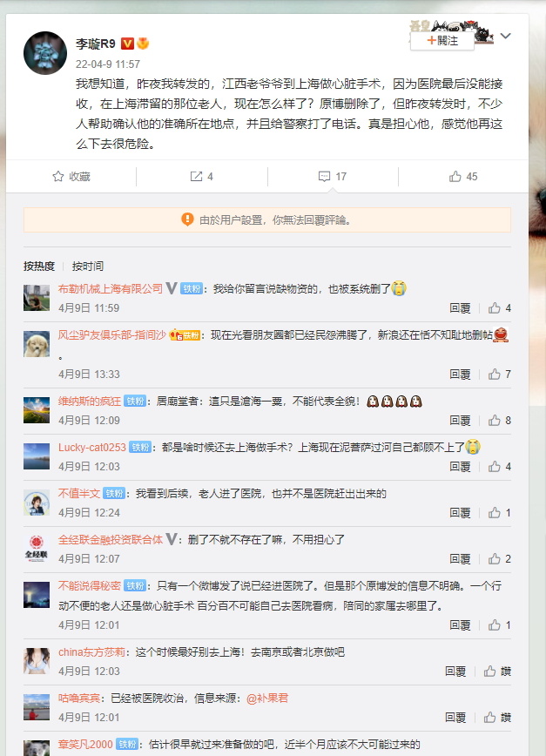The image size is (546, 756).
Task: Open 李璇R9 profile avatar
Action: (x=45, y=53)
